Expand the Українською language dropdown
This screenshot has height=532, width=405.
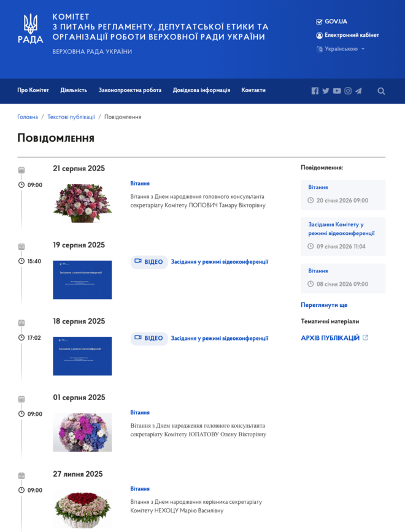(341, 49)
